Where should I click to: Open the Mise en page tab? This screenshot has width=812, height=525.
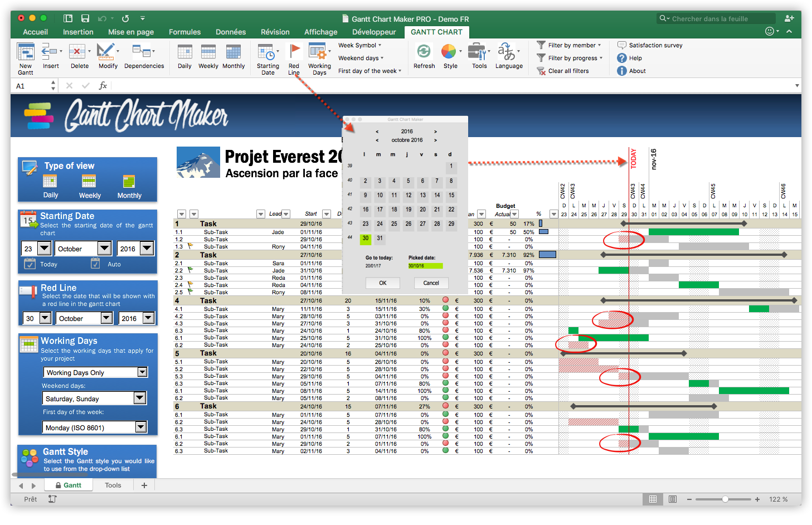tap(131, 32)
